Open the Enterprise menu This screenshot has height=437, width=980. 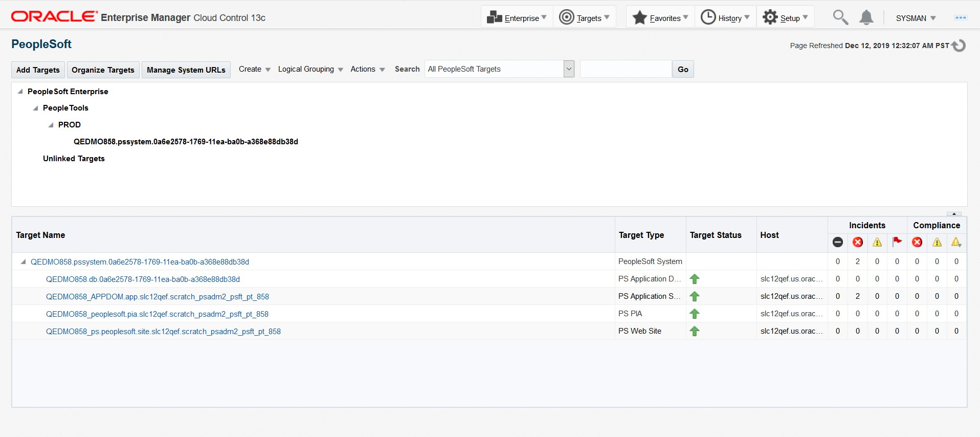(x=517, y=17)
